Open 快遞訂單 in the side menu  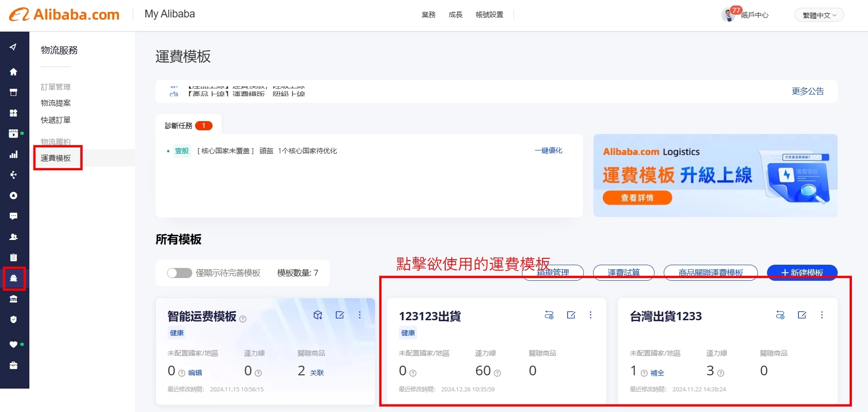coord(56,120)
